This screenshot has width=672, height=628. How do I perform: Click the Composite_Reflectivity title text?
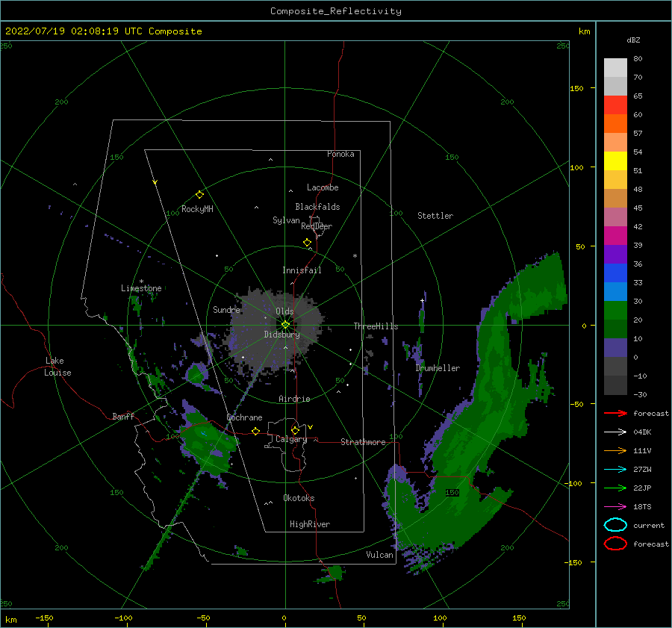point(336,11)
